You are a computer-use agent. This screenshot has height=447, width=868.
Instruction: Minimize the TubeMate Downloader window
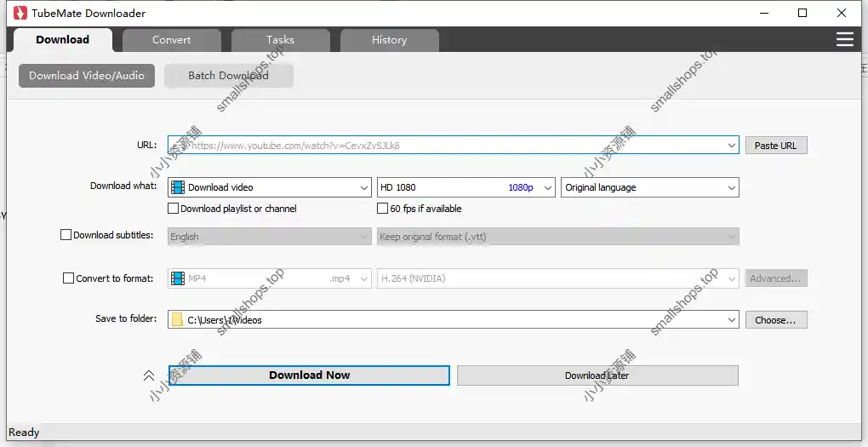pyautogui.click(x=764, y=13)
